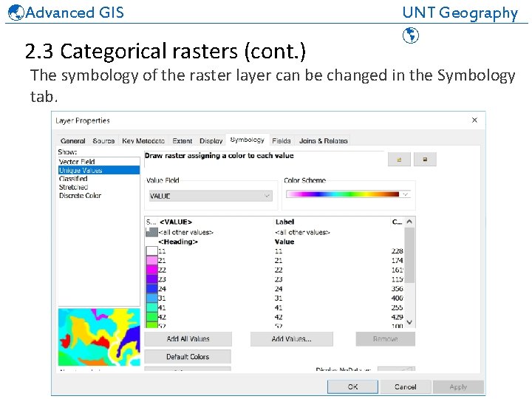
Task: Click the all other values gray swatch
Action: pyautogui.click(x=151, y=232)
